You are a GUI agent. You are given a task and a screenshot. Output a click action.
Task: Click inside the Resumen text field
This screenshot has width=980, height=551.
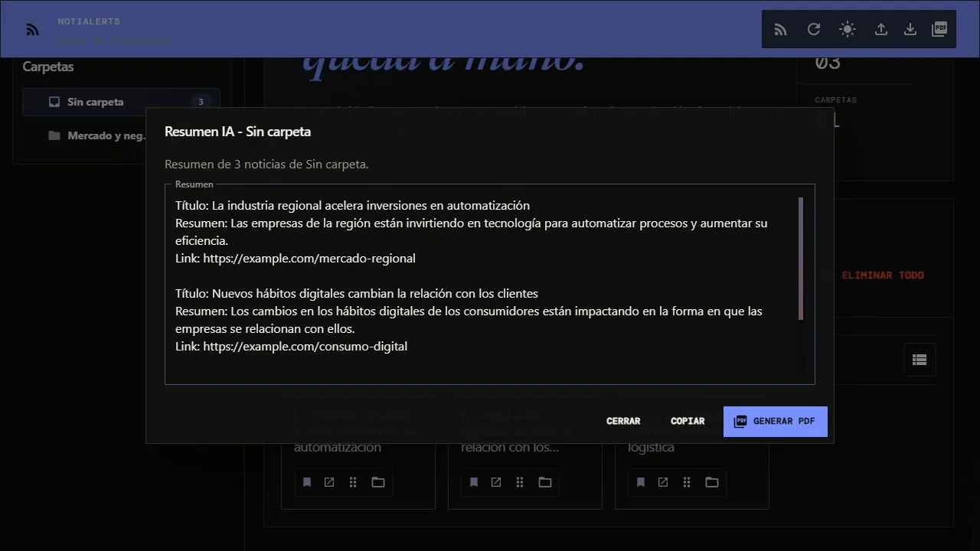(490, 284)
